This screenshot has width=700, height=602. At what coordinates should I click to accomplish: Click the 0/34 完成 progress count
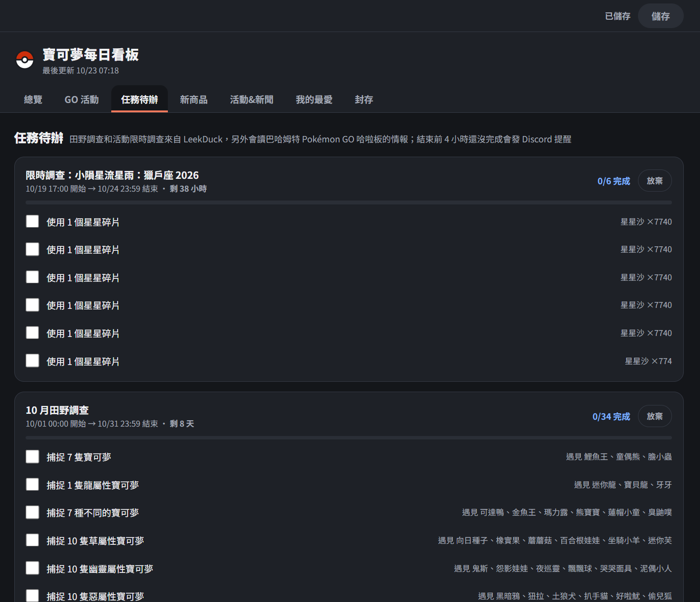point(611,417)
